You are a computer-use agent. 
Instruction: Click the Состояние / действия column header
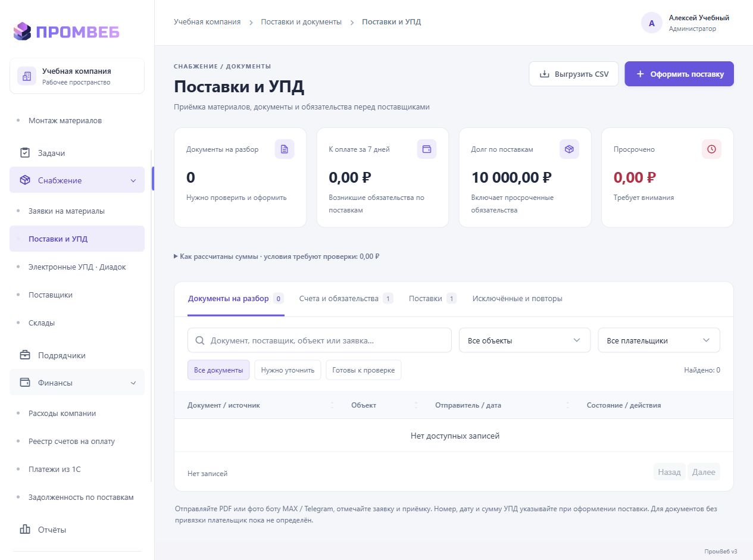[624, 405]
